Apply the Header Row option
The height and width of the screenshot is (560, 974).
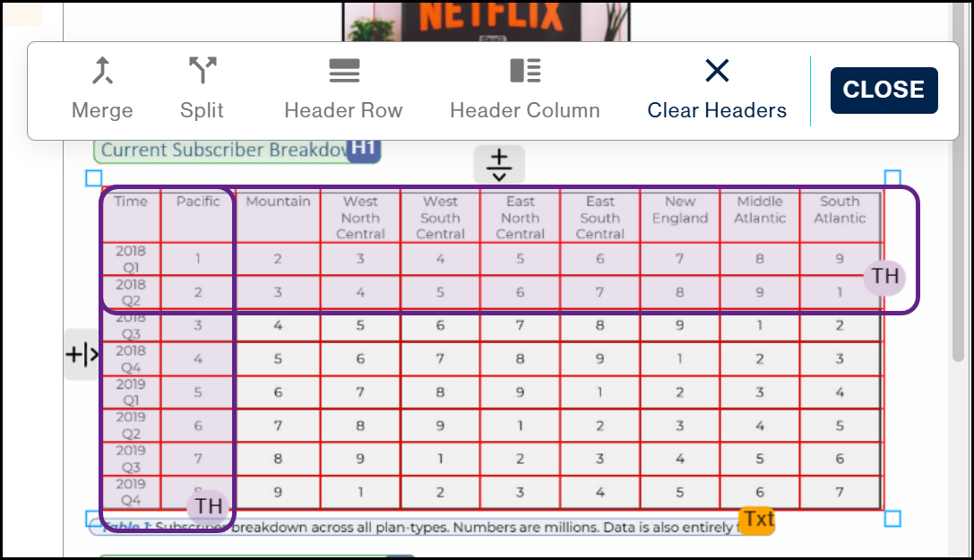(x=343, y=89)
